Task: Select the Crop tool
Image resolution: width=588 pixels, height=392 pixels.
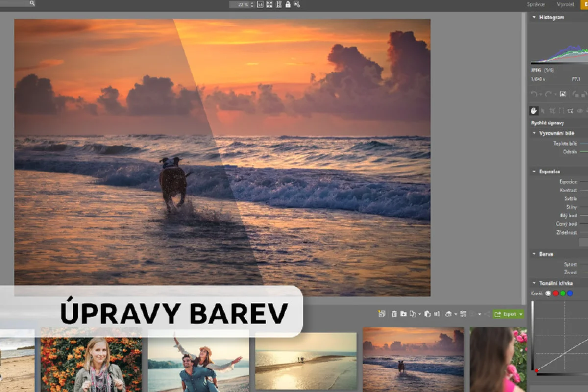Action: coord(552,111)
